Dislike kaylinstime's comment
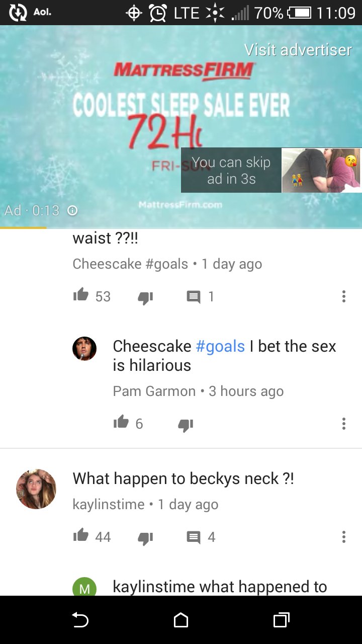 click(x=145, y=538)
